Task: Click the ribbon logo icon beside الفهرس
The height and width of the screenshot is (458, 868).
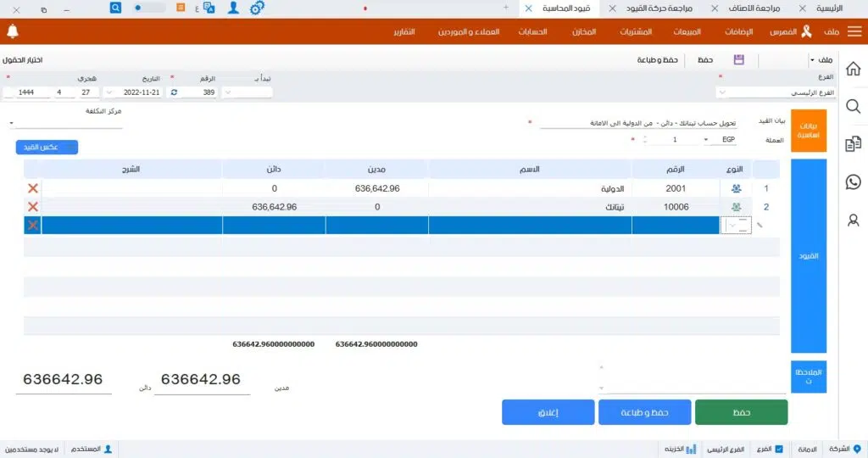Action: click(x=807, y=31)
